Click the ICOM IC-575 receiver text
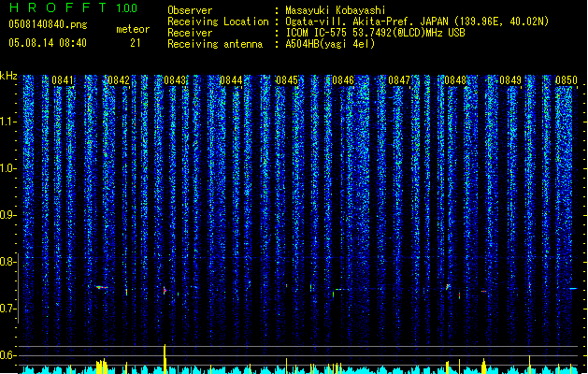The height and width of the screenshot is (374, 588). tap(375, 33)
